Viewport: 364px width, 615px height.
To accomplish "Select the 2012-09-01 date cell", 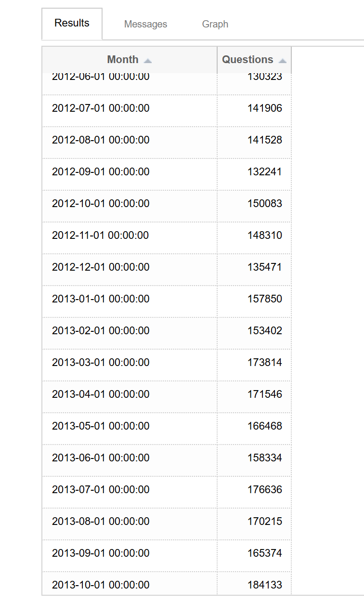I will 101,171.
